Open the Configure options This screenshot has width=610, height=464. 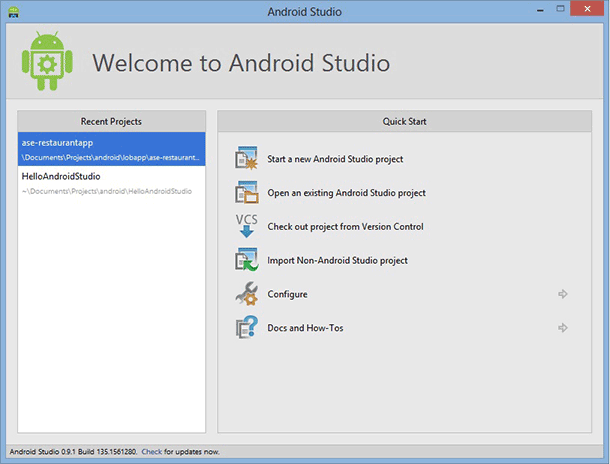[287, 294]
